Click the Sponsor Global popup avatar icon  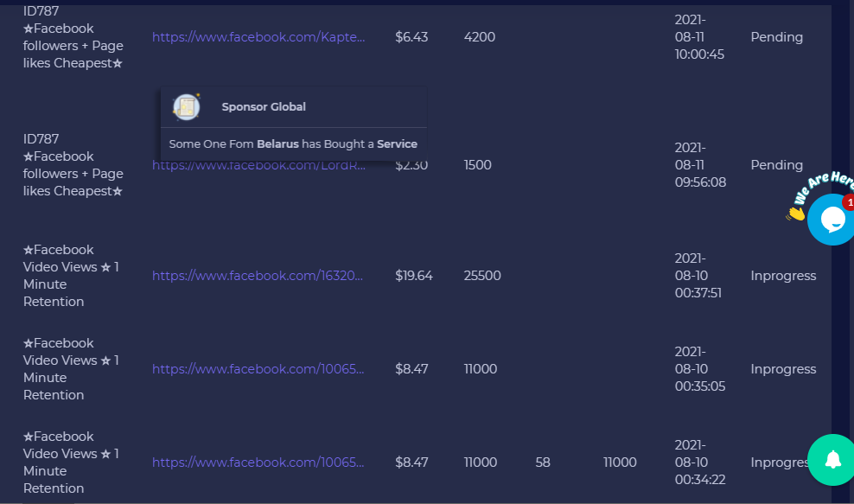click(x=186, y=107)
